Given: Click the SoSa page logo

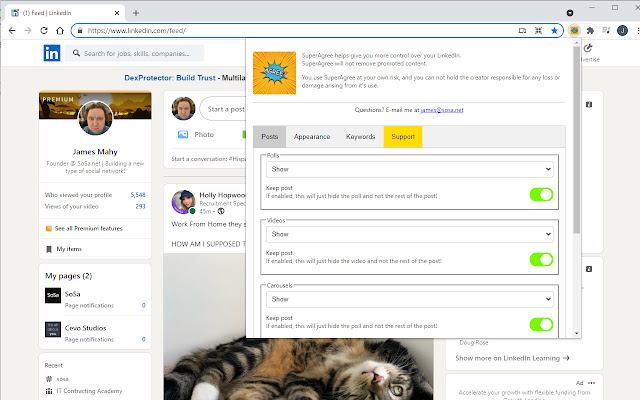Looking at the screenshot, I should point(53,295).
